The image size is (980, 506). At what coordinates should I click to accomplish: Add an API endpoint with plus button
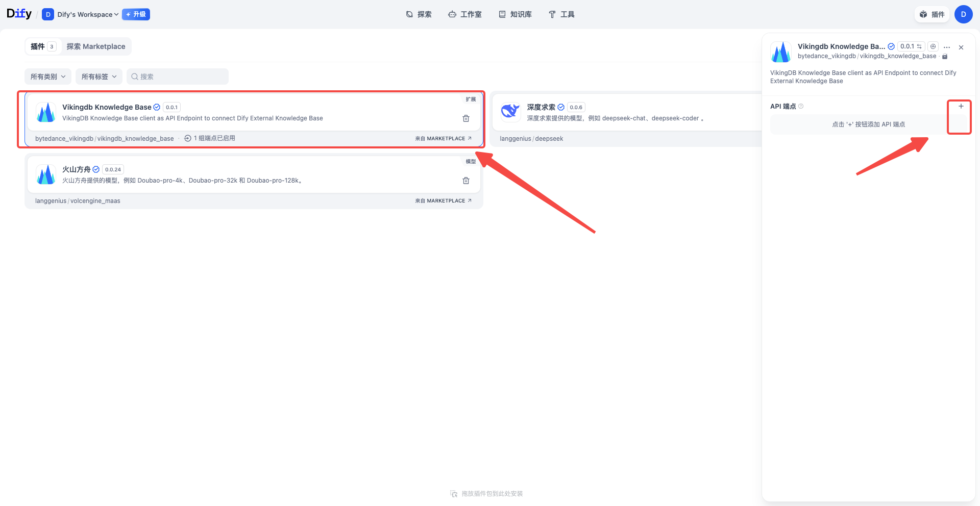(961, 106)
